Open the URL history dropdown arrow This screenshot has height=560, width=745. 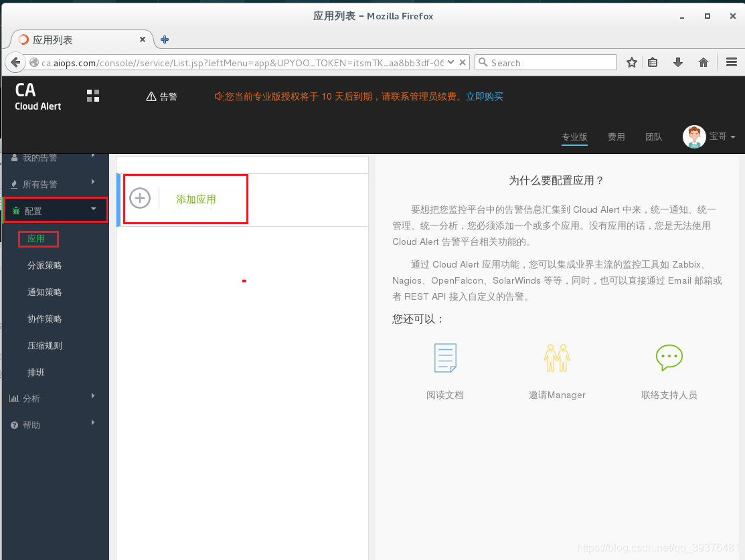(x=451, y=62)
